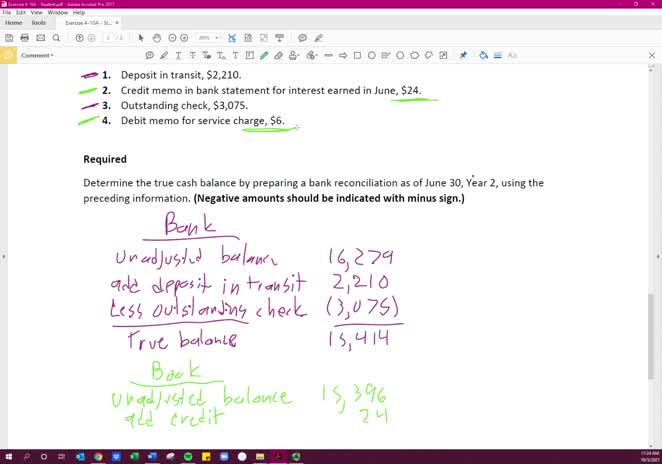662x464 pixels.
Task: Select the highlighter in top toolbar
Action: pos(318,38)
